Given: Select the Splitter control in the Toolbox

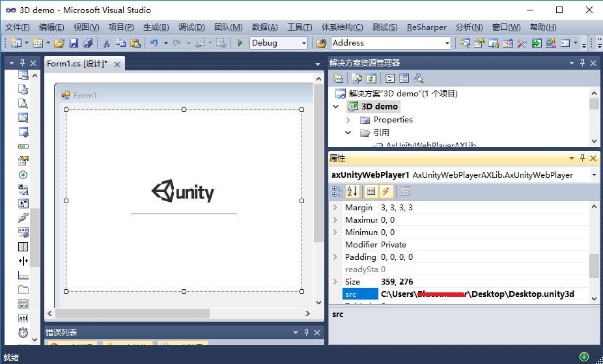Looking at the screenshot, I should 23,261.
